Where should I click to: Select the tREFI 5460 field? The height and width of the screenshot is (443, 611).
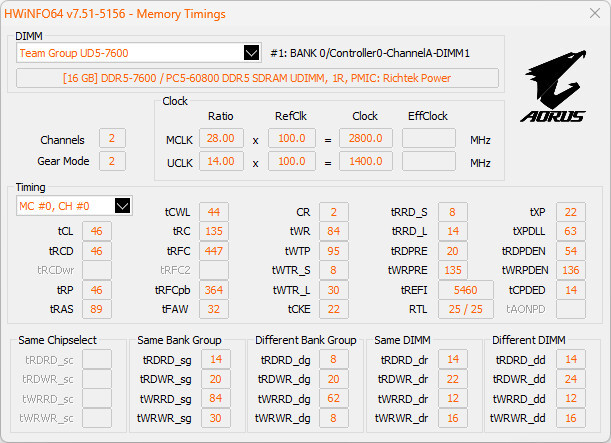[466, 290]
